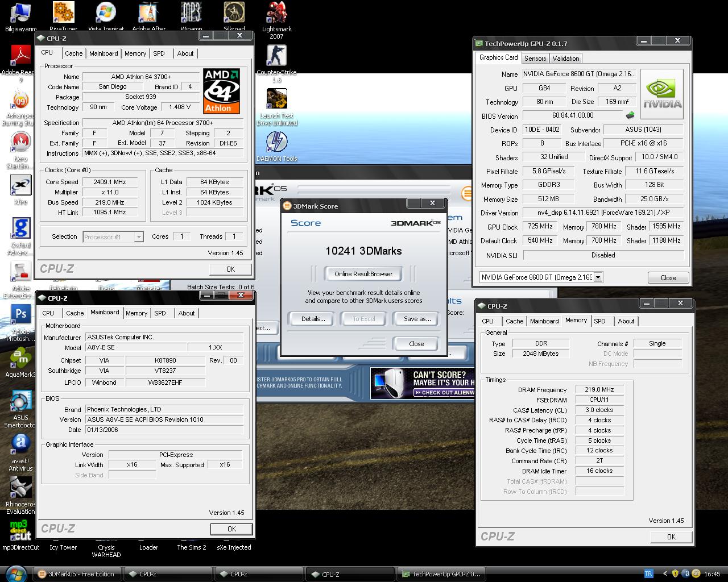Click the Core Speed value field

(x=110, y=182)
